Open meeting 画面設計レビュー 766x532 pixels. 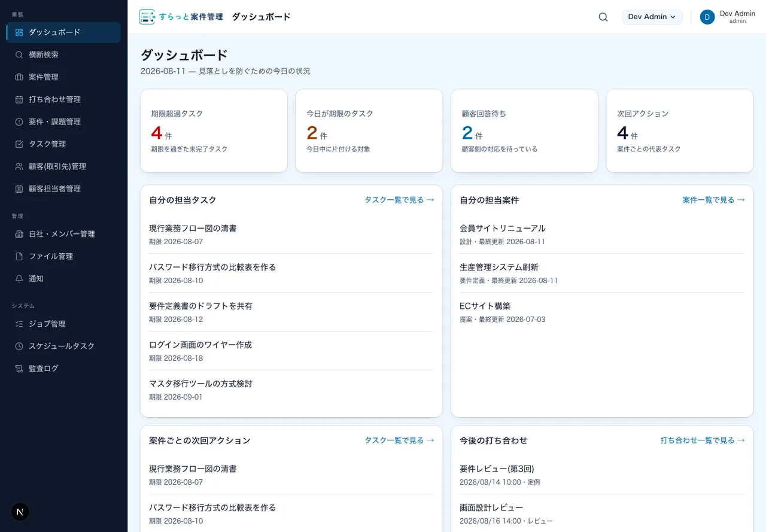(602, 513)
